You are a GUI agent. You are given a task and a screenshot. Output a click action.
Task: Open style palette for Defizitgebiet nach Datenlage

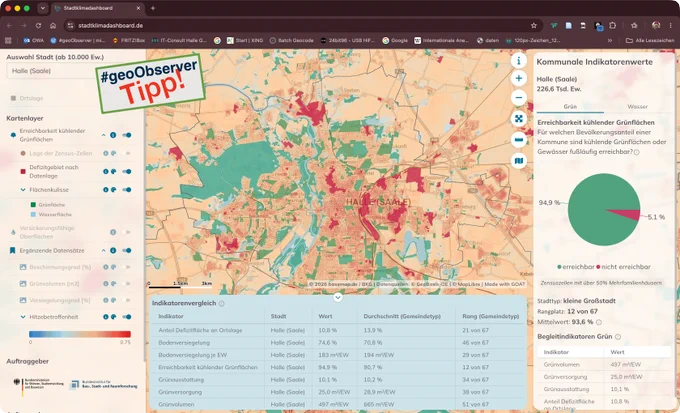point(113,171)
